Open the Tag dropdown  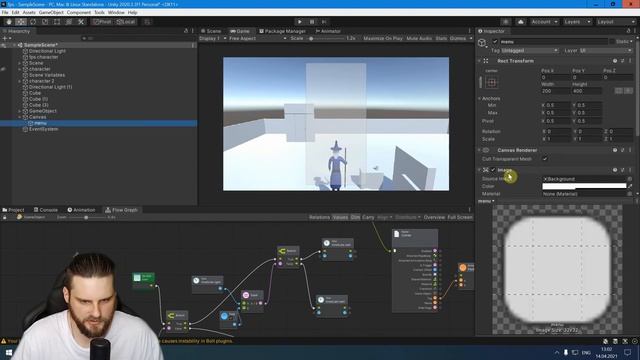point(530,51)
